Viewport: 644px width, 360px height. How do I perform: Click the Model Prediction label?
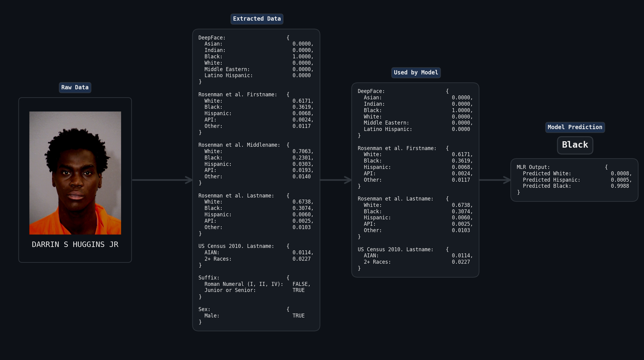(x=575, y=127)
